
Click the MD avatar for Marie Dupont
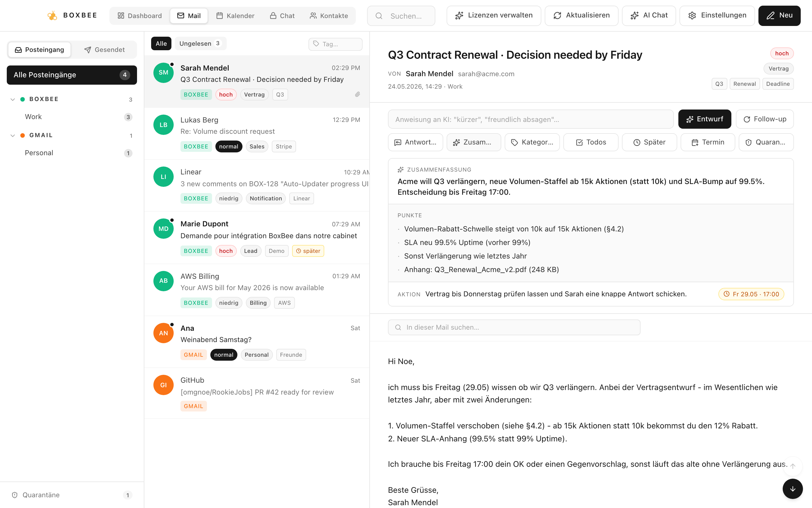pos(164,229)
